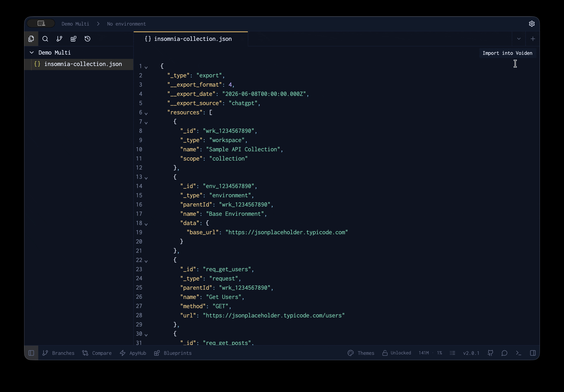Open Themes from status bar

(x=361, y=353)
